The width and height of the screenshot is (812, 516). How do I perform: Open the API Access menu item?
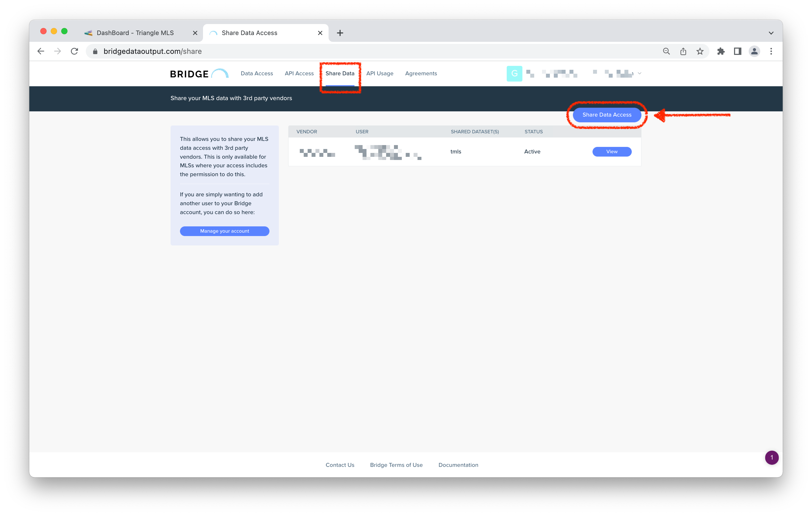(x=299, y=73)
